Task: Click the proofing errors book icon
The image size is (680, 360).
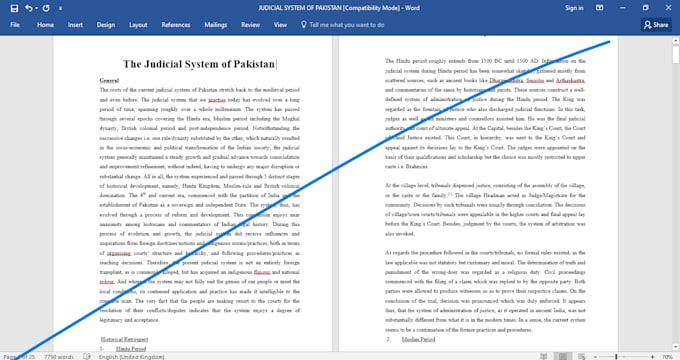Action: click(87, 357)
